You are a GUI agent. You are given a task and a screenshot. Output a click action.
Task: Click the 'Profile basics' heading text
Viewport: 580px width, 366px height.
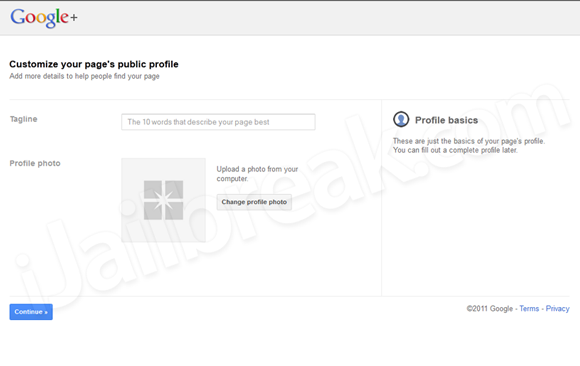446,120
